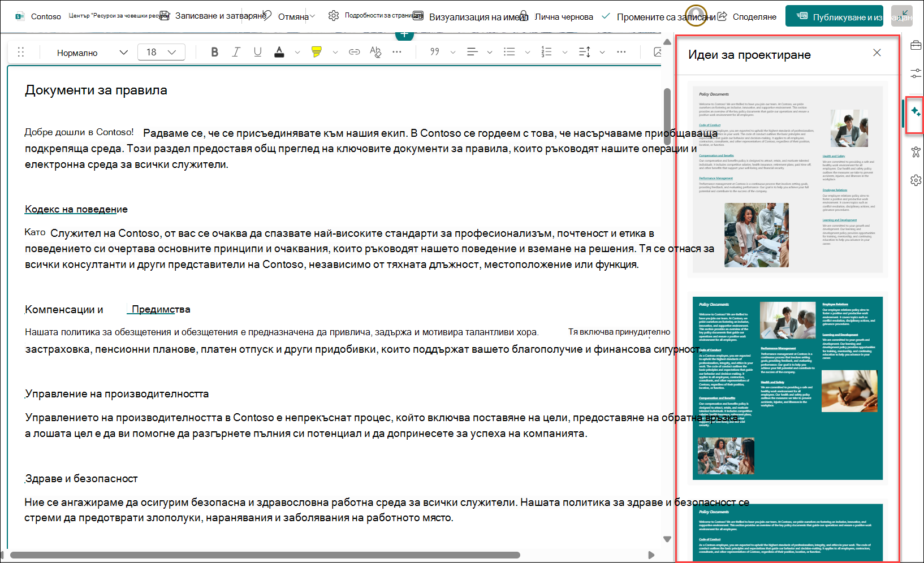Click the web part drag handle dots

pyautogui.click(x=21, y=52)
